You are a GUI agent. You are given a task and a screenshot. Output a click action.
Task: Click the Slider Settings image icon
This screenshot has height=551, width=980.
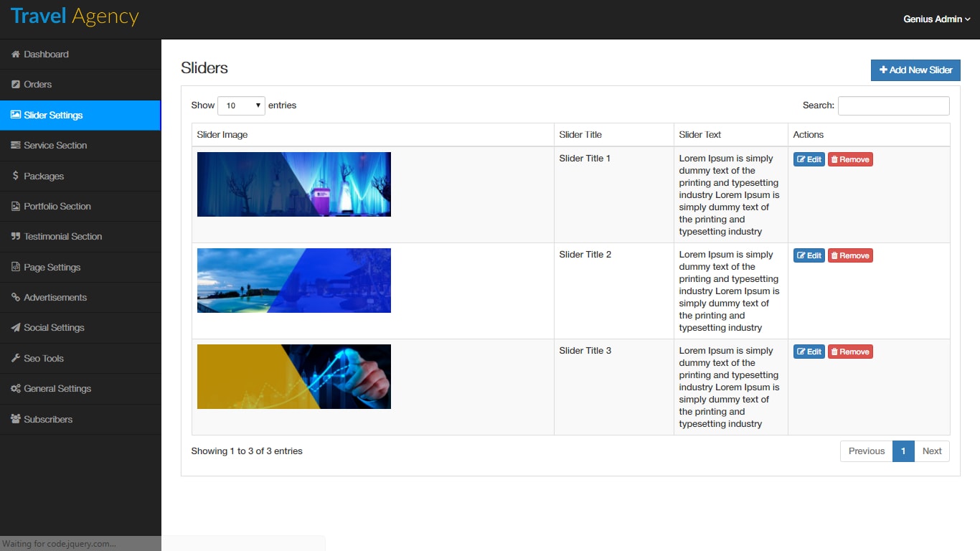(x=15, y=115)
